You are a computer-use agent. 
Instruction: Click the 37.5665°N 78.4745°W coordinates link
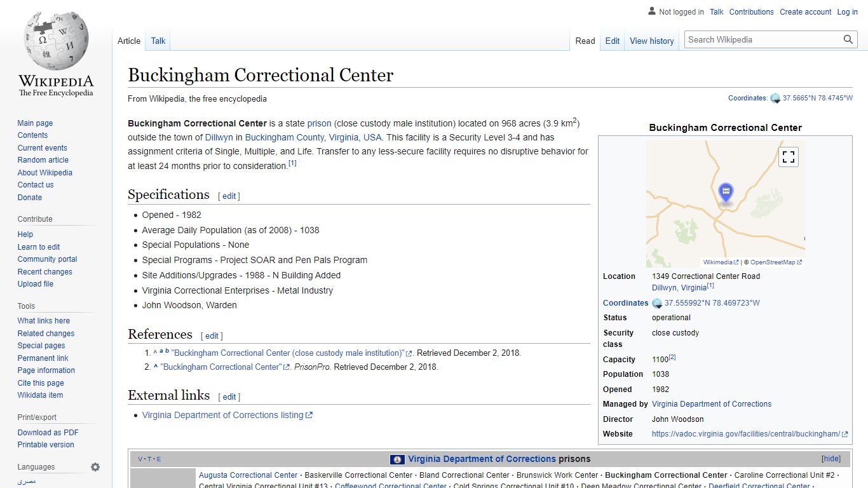point(818,98)
